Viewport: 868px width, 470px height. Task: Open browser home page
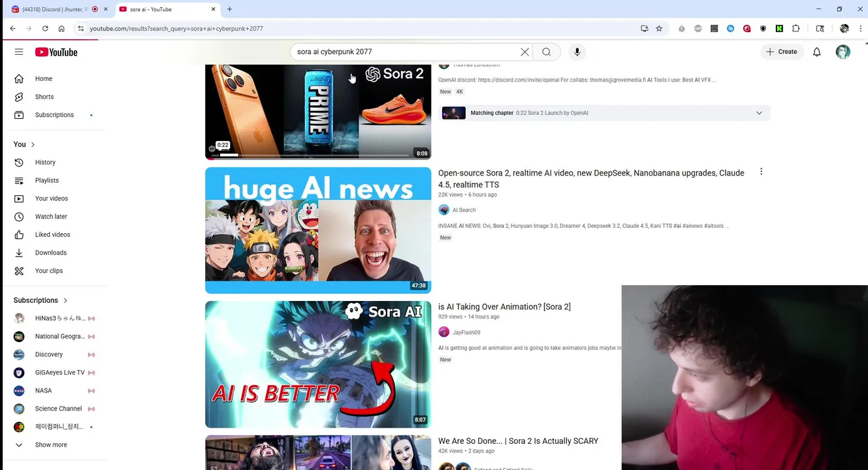pos(61,29)
